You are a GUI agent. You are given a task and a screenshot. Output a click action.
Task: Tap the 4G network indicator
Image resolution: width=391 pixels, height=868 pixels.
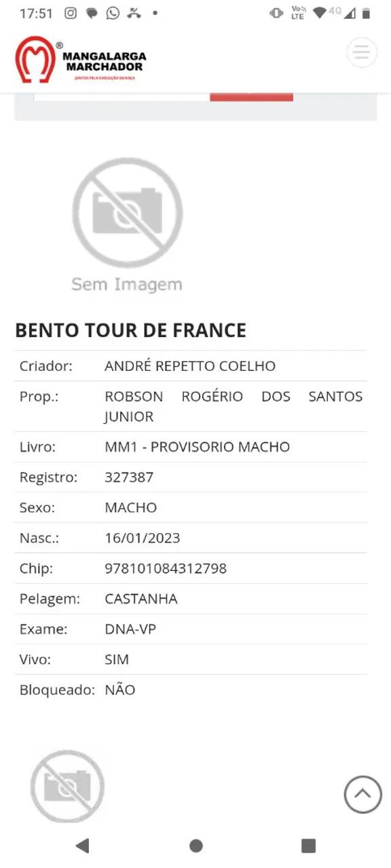[x=333, y=12]
